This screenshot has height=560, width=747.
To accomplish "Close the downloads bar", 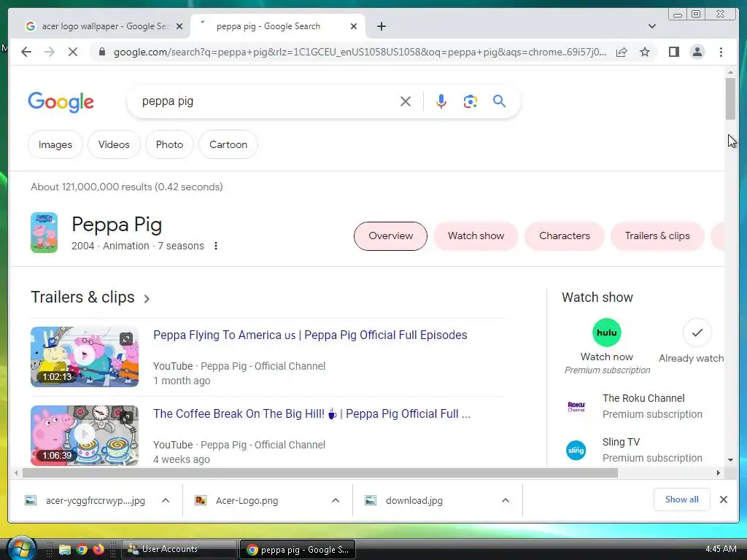I will pyautogui.click(x=723, y=499).
